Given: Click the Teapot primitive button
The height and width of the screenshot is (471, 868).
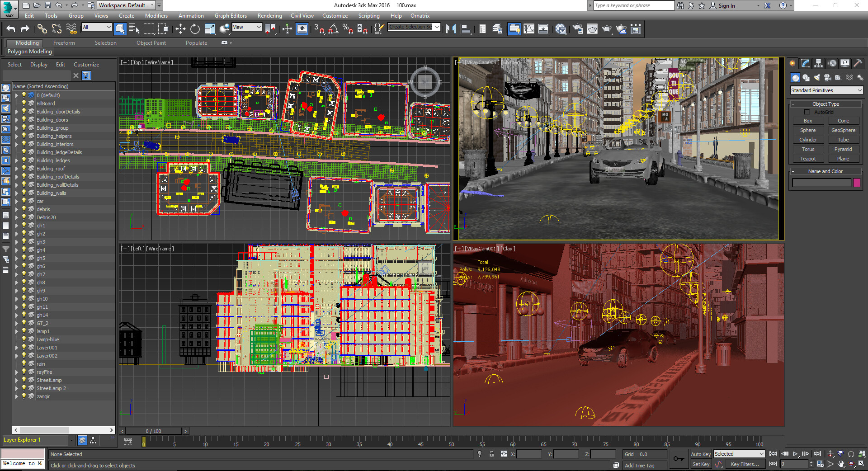Looking at the screenshot, I should pos(808,159).
